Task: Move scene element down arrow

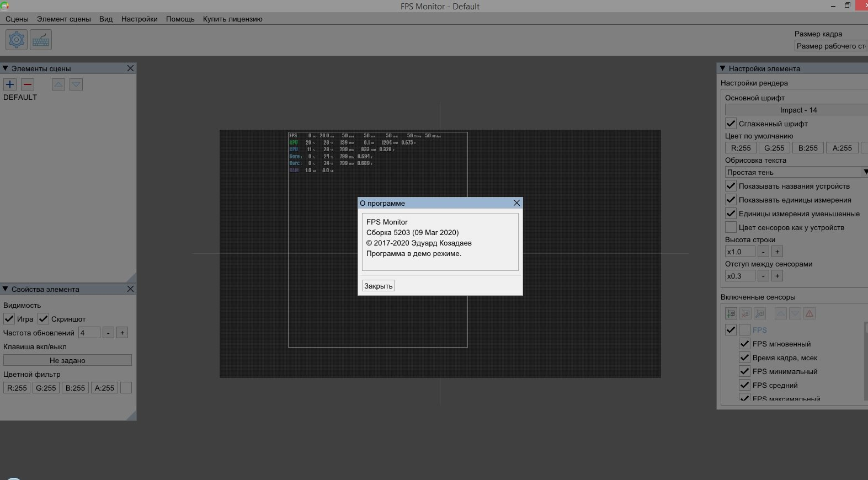Action: 76,84
